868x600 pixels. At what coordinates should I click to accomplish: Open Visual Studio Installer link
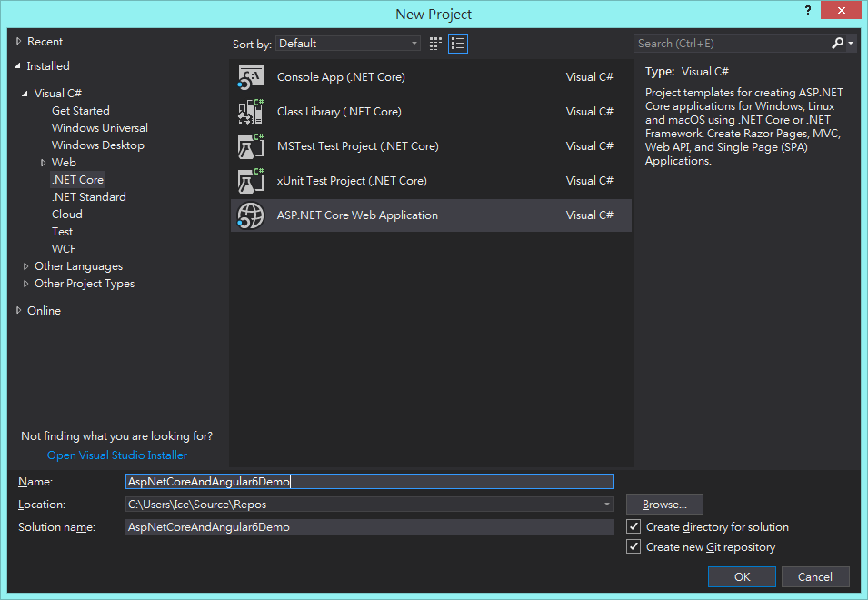(x=117, y=455)
